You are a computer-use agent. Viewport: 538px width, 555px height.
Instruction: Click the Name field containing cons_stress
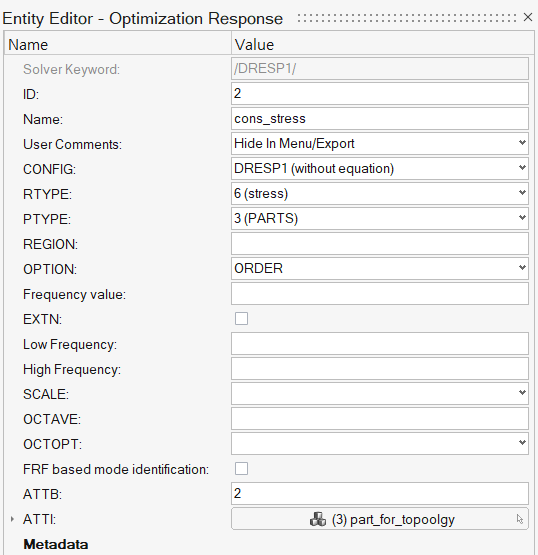380,119
